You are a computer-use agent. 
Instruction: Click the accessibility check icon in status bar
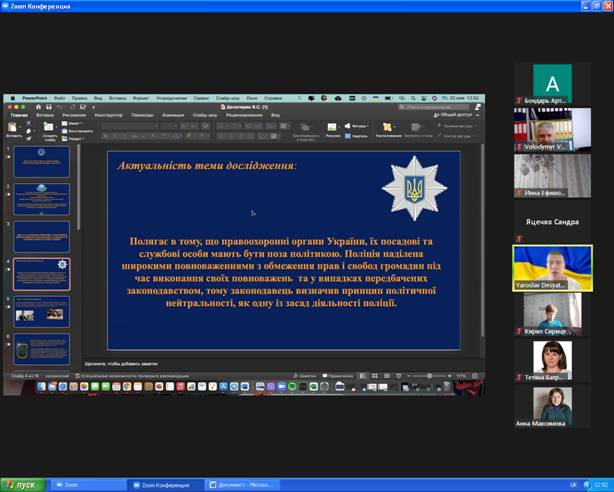tap(78, 376)
